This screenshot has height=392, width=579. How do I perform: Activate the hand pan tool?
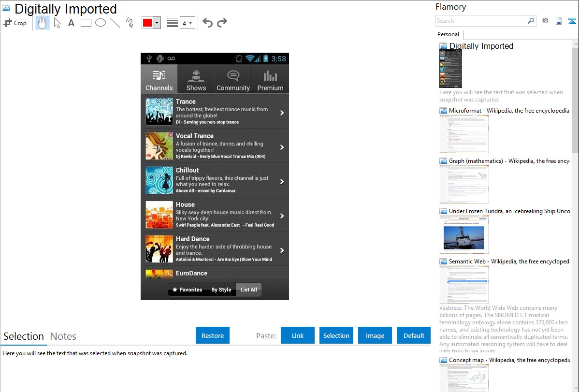pos(43,23)
